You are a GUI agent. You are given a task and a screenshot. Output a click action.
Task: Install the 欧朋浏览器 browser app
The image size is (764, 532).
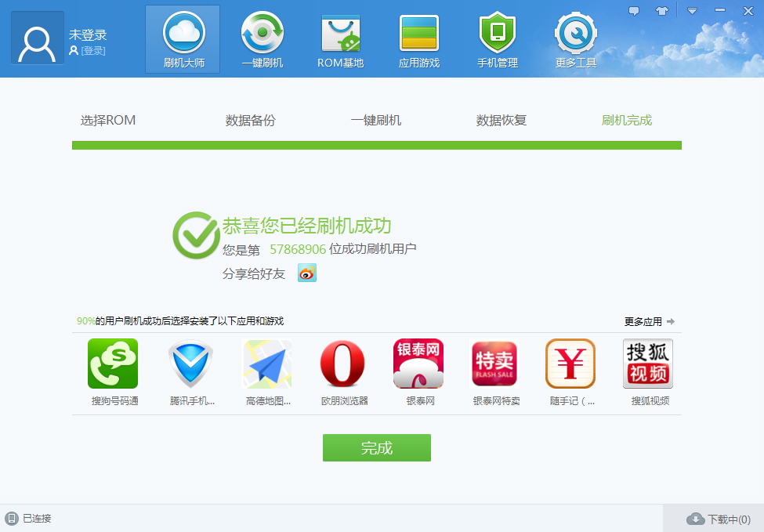tap(342, 364)
